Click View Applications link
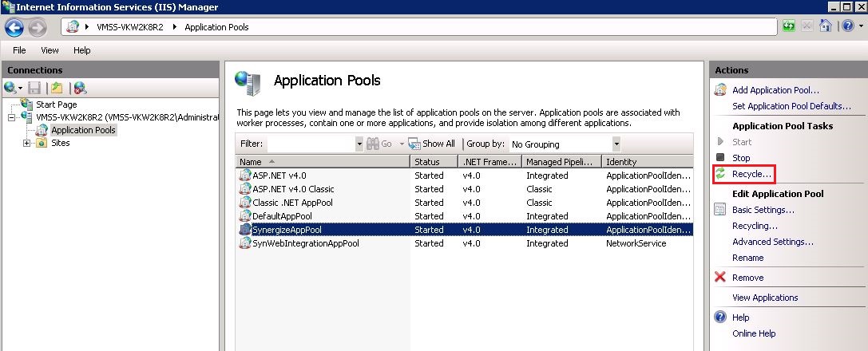Viewport: 868px width, 351px height. pyautogui.click(x=765, y=298)
